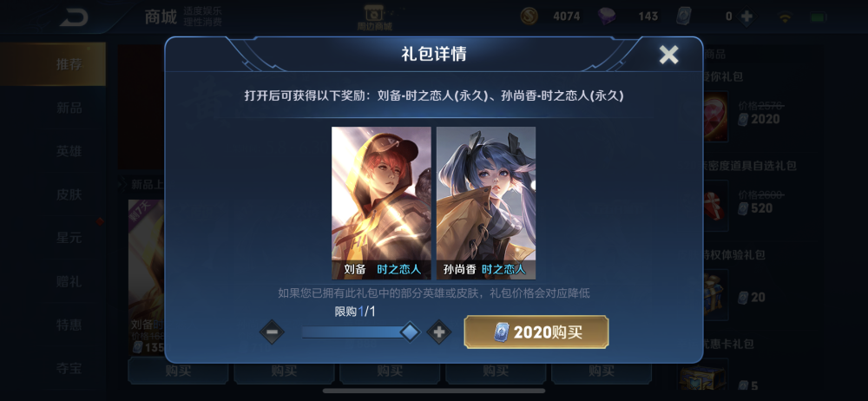Add vouchers with the plus icon
The width and height of the screenshot is (868, 401).
pos(746,16)
